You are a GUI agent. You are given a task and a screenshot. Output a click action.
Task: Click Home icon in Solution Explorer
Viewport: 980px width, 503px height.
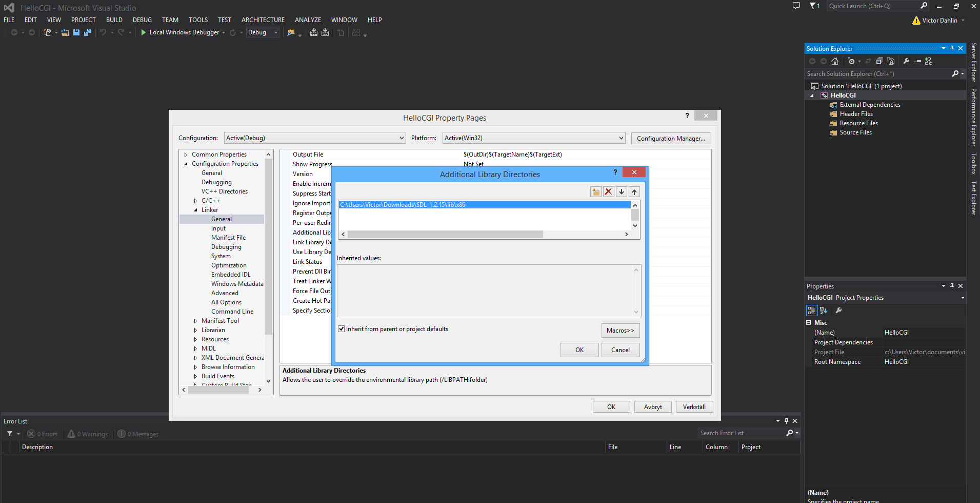coord(835,61)
